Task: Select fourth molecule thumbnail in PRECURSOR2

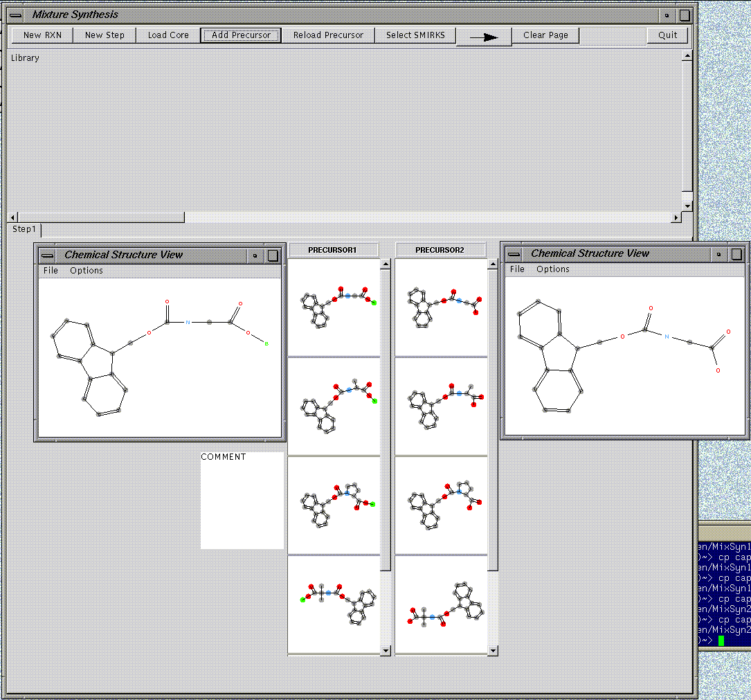Action: 441,604
